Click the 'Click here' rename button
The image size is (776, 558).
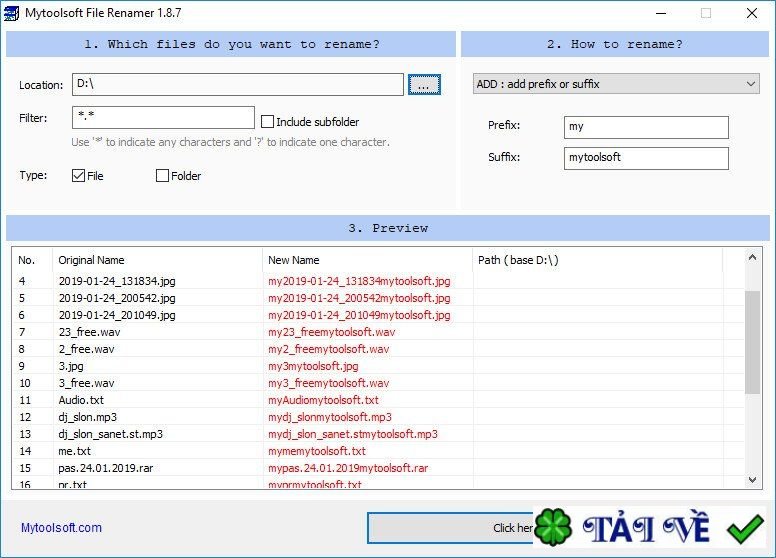[450, 528]
